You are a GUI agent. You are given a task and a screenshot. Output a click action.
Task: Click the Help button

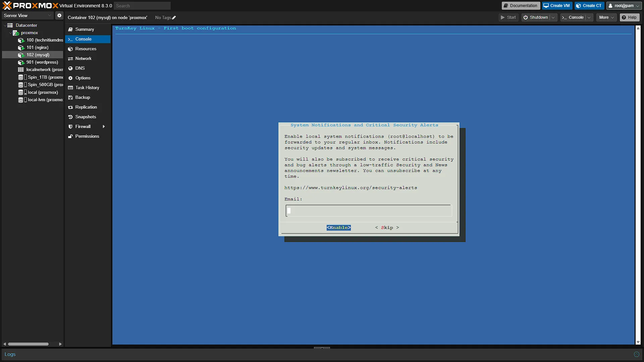630,17
